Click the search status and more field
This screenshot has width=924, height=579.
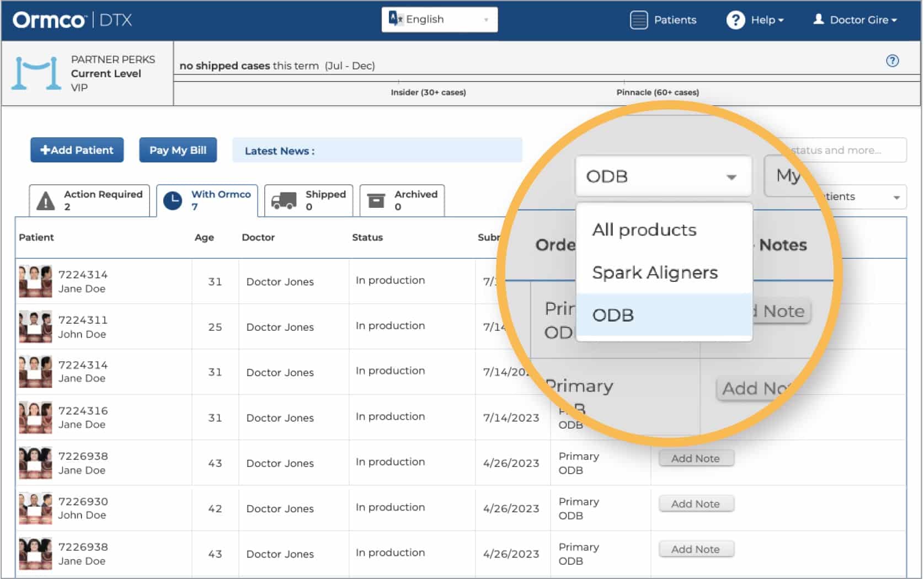[847, 150]
